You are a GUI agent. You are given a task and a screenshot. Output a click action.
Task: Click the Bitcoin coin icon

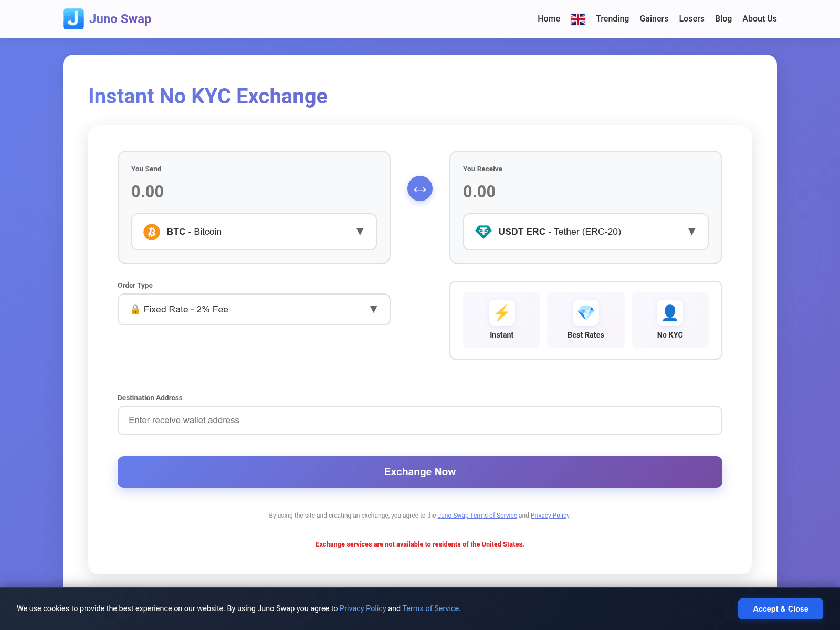click(152, 232)
